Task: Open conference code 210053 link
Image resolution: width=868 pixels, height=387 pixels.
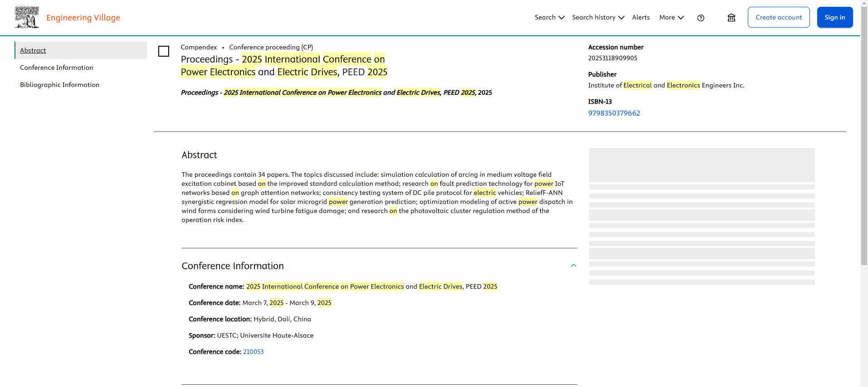Action: (253, 352)
